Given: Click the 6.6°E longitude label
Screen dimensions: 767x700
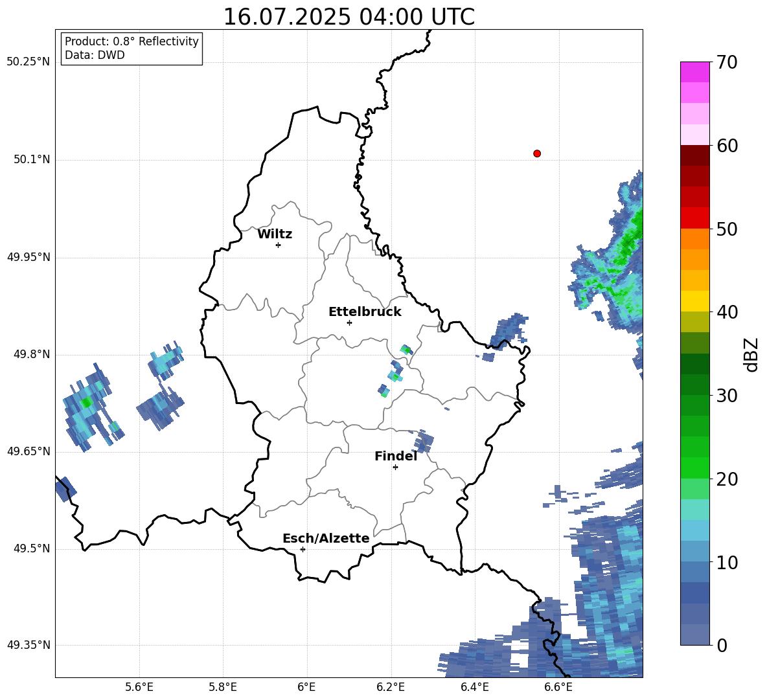Looking at the screenshot, I should click(x=558, y=687).
